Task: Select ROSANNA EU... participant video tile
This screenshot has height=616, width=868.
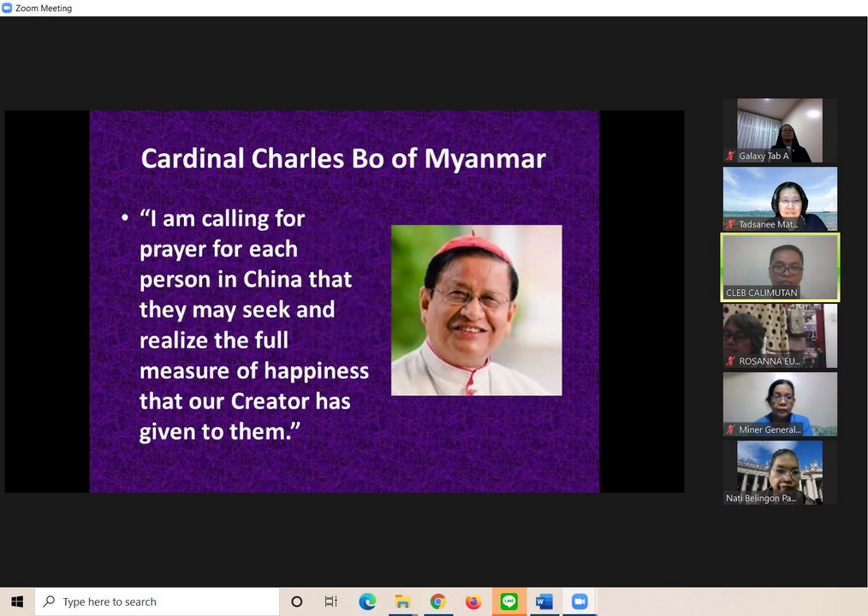Action: point(779,335)
